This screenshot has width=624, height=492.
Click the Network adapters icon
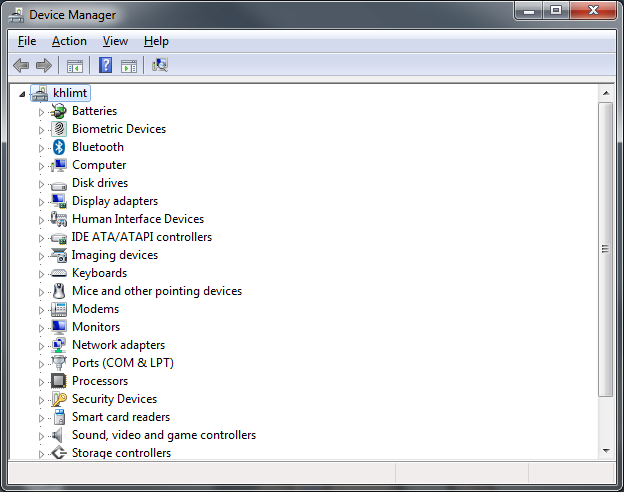59,345
